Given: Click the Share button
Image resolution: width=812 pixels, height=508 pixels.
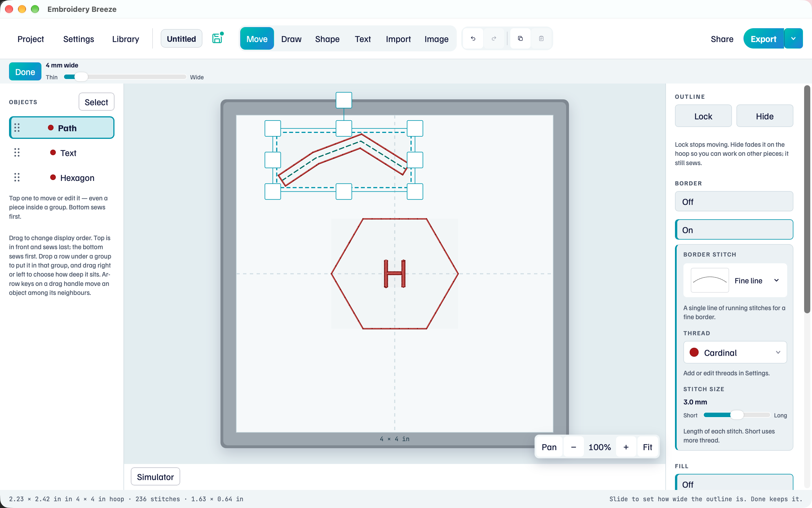Looking at the screenshot, I should coord(722,39).
